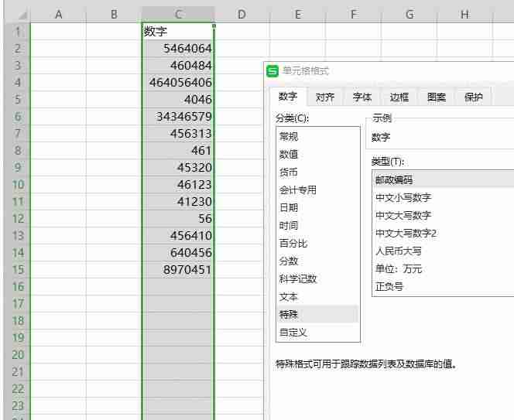
Task: Select 邮政编码 type
Action: coord(444,179)
